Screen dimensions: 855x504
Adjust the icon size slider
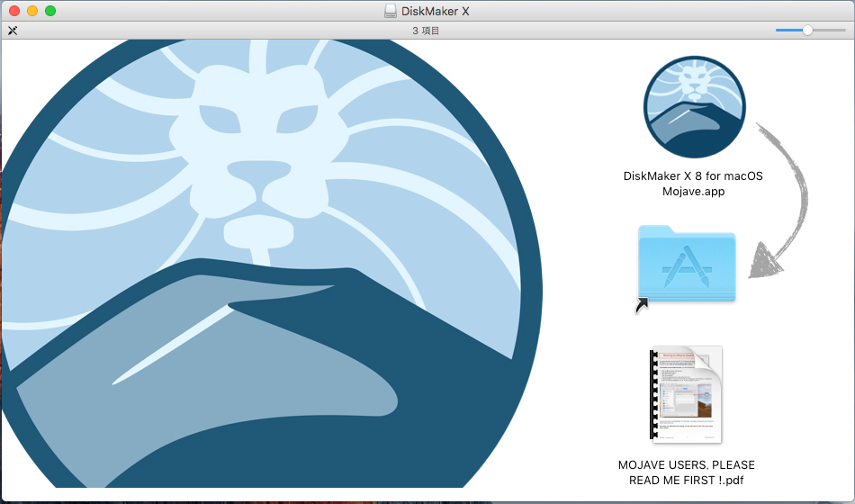click(810, 31)
